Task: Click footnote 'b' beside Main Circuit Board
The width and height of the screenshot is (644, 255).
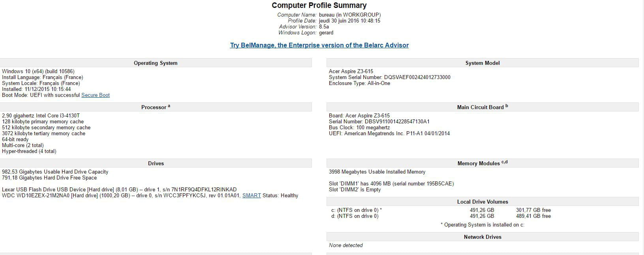Action: 507,106
